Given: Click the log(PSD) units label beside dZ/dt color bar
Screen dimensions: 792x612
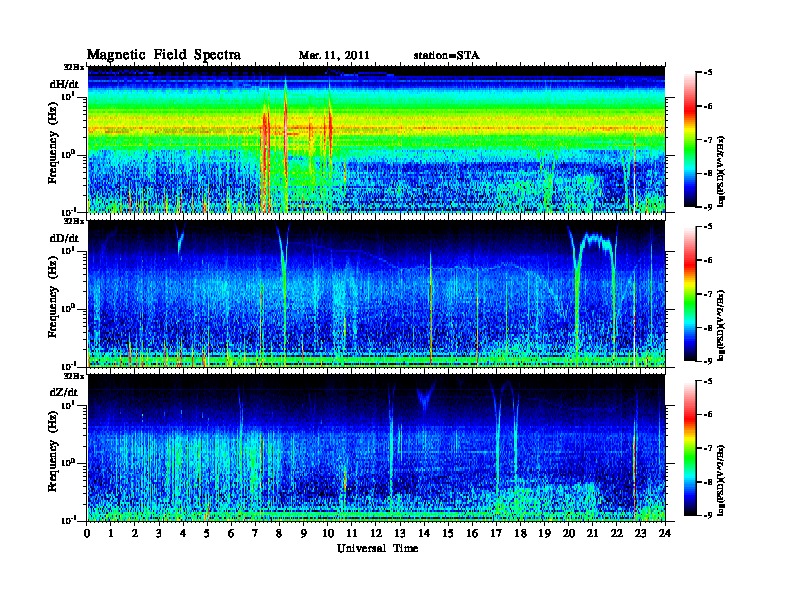Looking at the screenshot, I should pos(721,480).
